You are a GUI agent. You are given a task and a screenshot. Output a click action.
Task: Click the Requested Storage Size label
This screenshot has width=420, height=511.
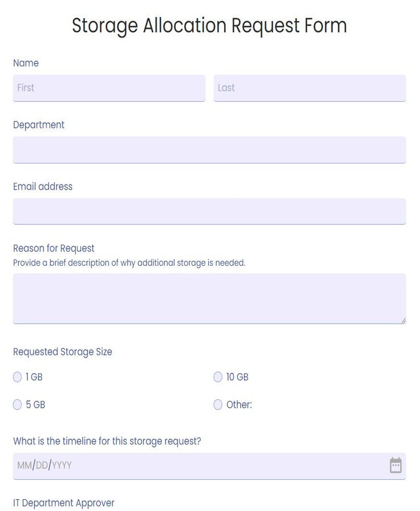click(x=62, y=351)
